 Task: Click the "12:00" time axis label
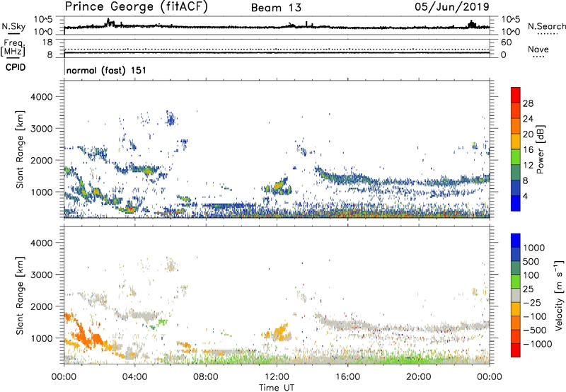277,377
